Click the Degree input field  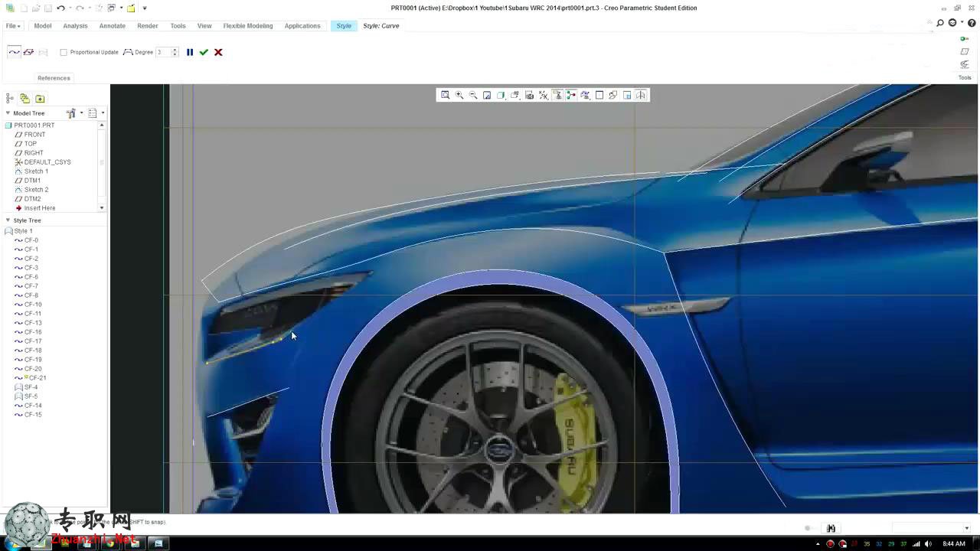tap(163, 52)
